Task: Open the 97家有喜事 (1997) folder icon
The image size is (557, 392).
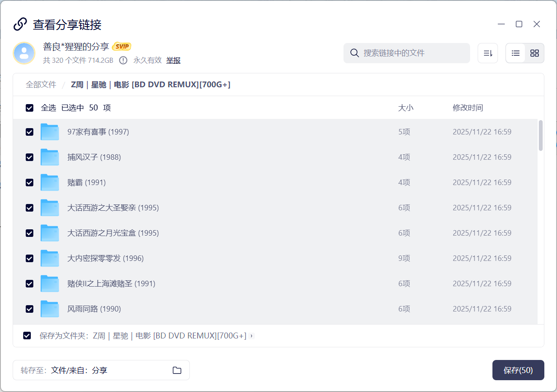Action: [50, 132]
